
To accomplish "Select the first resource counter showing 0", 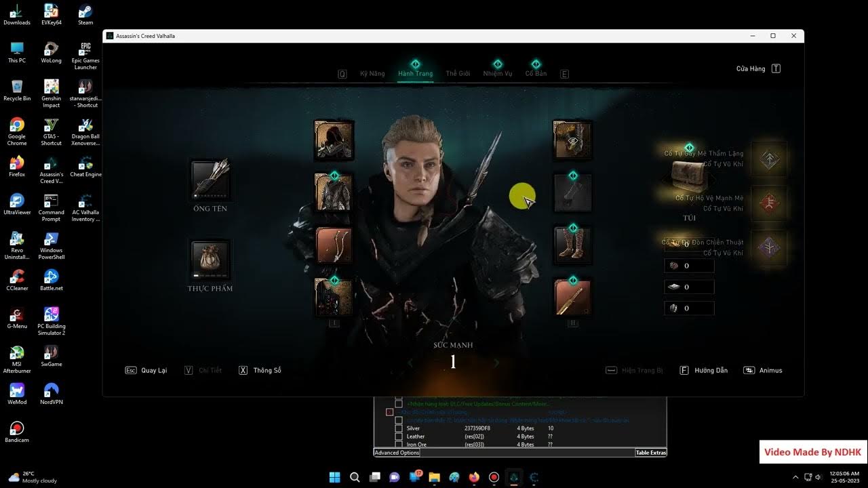I will click(x=689, y=244).
